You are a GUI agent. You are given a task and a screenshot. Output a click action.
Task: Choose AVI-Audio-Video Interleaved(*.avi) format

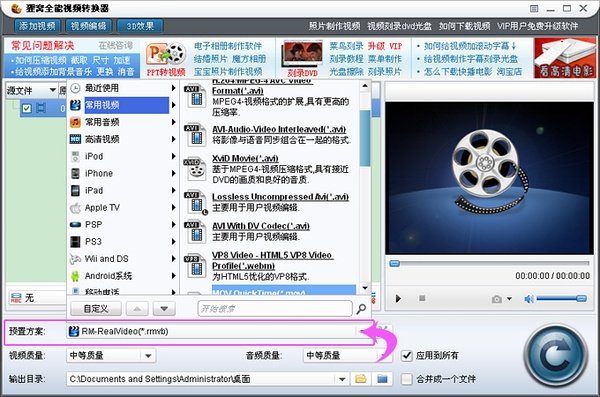[x=279, y=129]
